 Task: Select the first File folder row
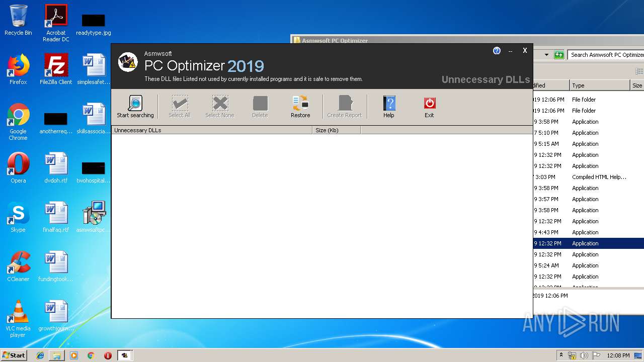click(x=589, y=100)
